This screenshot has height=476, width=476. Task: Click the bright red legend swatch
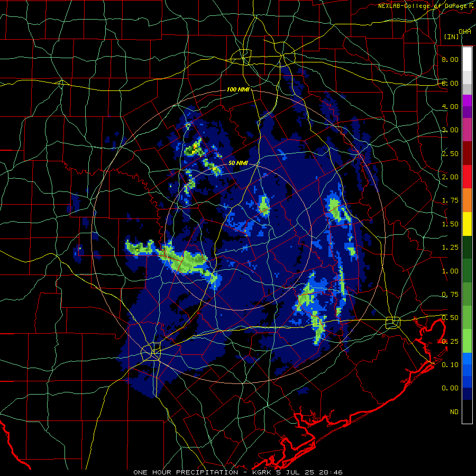pos(467,177)
